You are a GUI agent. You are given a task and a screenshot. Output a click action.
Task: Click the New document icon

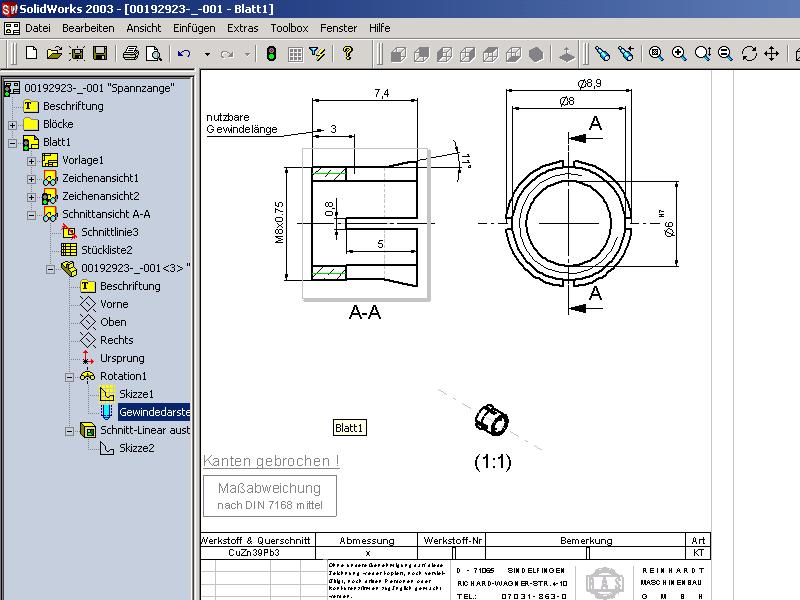tap(31, 54)
